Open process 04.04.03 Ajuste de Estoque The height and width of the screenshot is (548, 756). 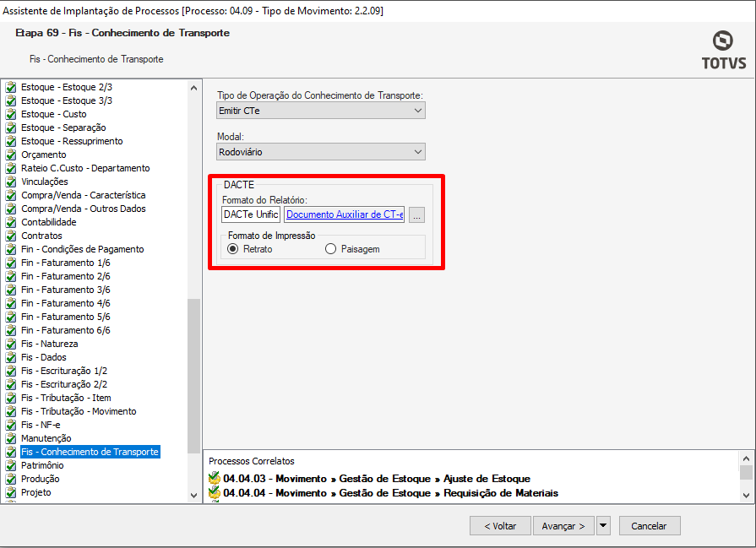(x=377, y=479)
